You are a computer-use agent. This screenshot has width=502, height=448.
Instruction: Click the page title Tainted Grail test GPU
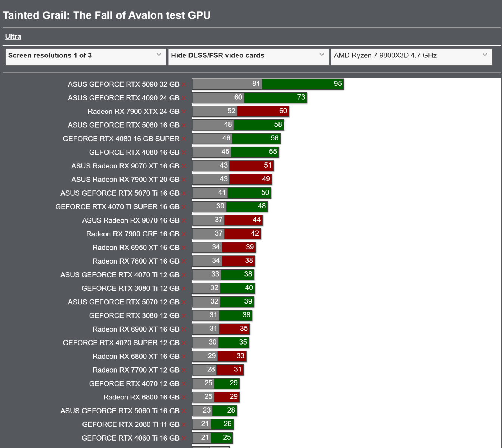(x=107, y=15)
